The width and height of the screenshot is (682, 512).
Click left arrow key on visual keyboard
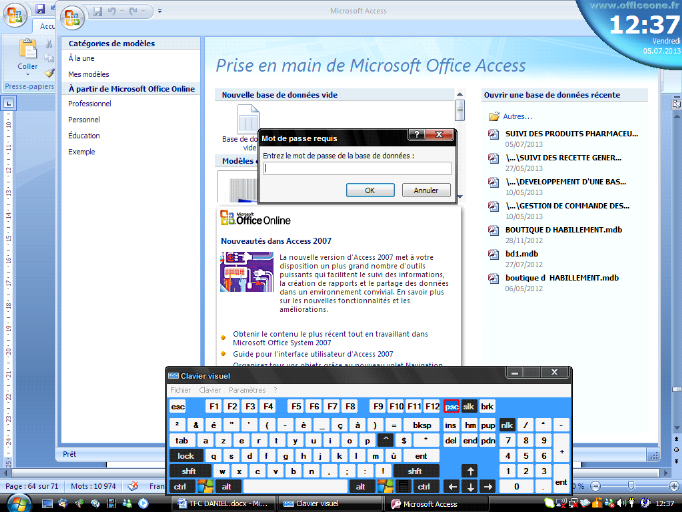coord(452,487)
